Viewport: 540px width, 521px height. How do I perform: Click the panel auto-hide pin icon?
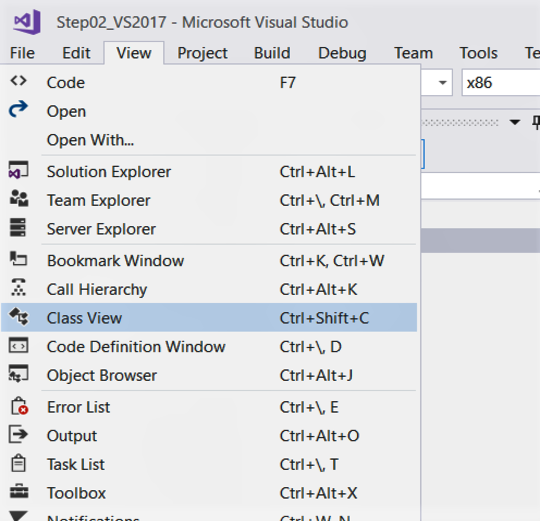tap(536, 122)
